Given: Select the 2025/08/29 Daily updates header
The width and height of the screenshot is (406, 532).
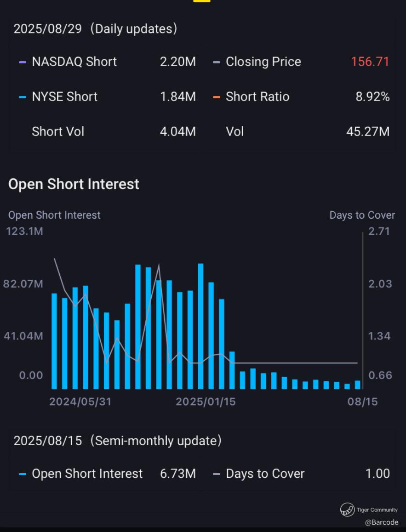Looking at the screenshot, I should coord(95,29).
